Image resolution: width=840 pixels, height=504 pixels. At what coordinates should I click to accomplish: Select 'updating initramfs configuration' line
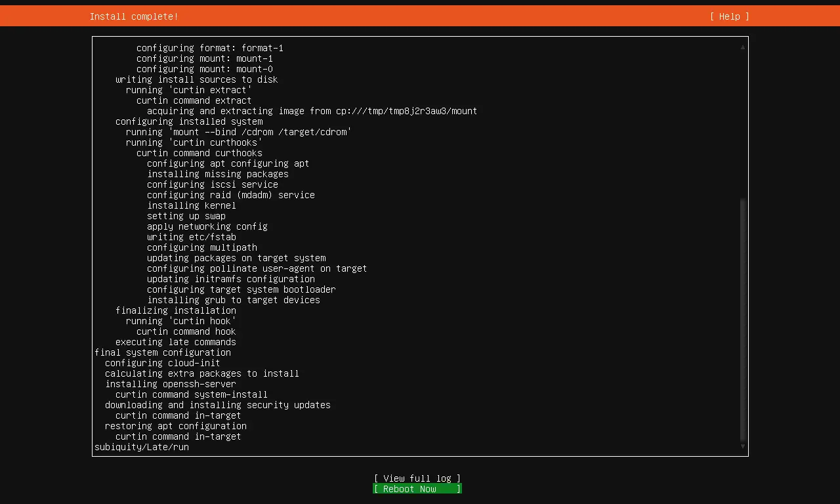[231, 279]
